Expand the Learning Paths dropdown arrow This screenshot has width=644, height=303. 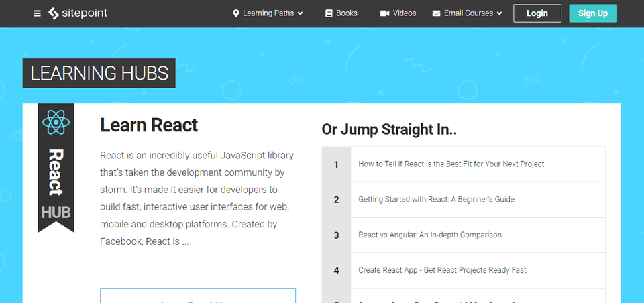[300, 13]
